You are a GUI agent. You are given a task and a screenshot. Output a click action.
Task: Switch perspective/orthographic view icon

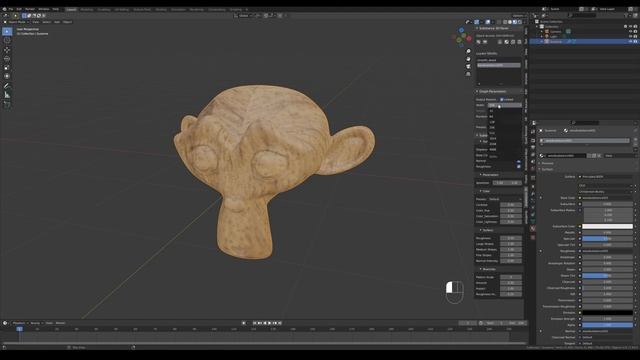click(468, 74)
